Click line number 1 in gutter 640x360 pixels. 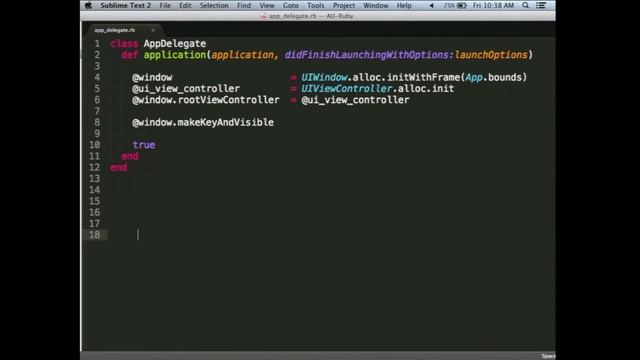point(97,44)
